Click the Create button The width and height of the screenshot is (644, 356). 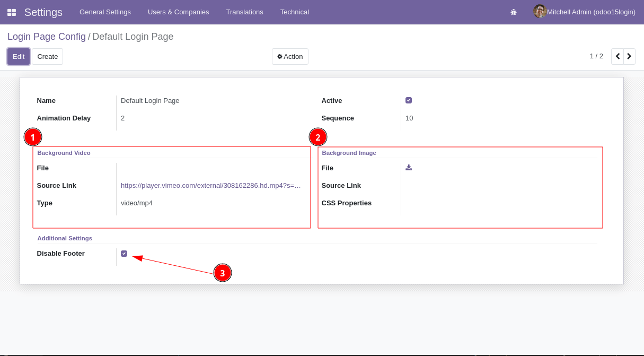click(x=47, y=56)
